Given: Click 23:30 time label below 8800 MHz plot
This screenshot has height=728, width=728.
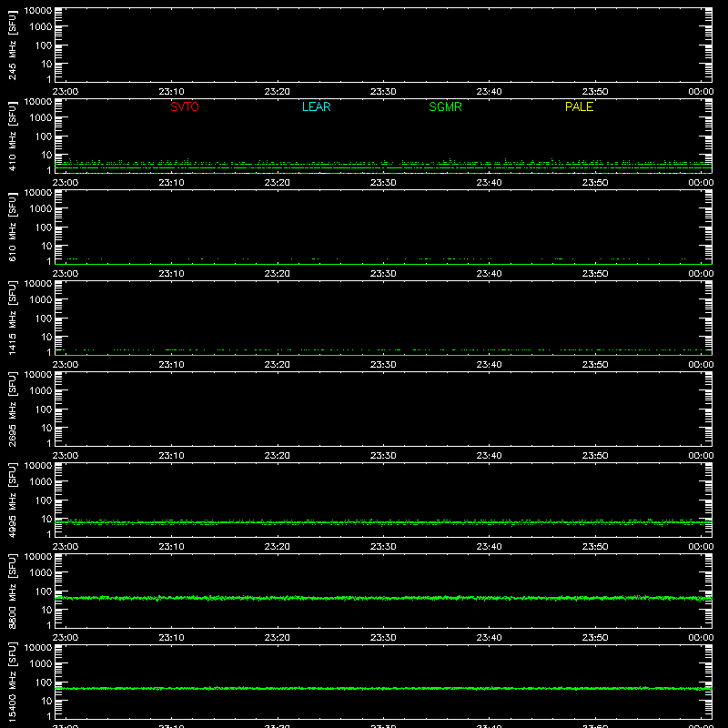Looking at the screenshot, I should [383, 638].
